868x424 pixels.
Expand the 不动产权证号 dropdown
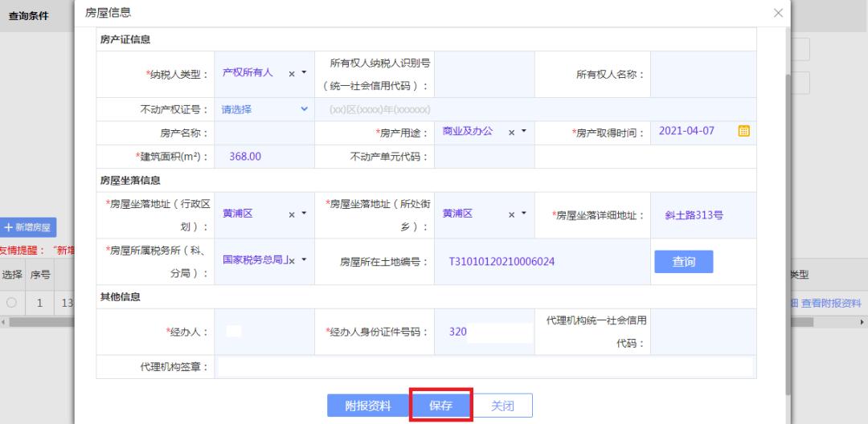[x=304, y=109]
